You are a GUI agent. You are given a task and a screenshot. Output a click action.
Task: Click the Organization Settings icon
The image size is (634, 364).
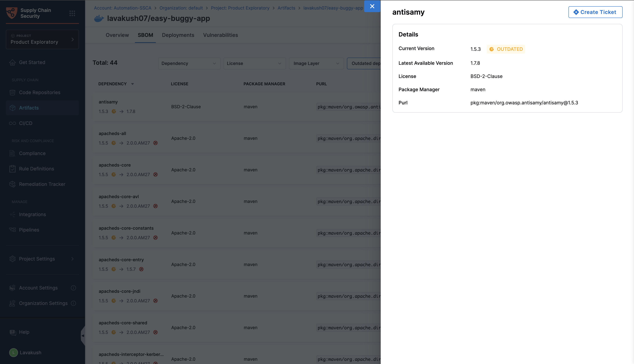pyautogui.click(x=12, y=303)
